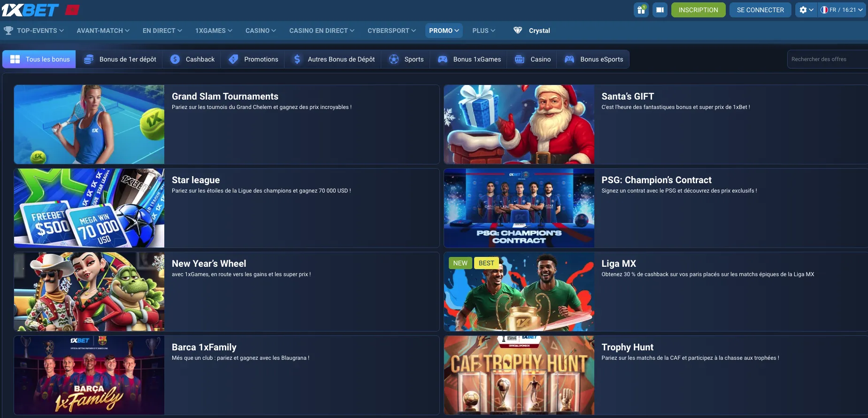Click the Rechercher des offres search field
The image size is (868, 418).
tap(827, 59)
